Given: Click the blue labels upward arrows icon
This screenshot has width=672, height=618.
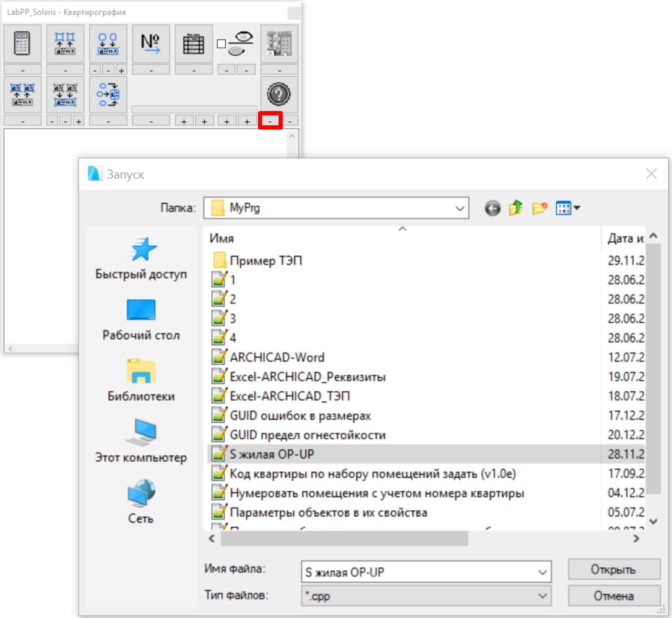Looking at the screenshot, I should tap(22, 95).
